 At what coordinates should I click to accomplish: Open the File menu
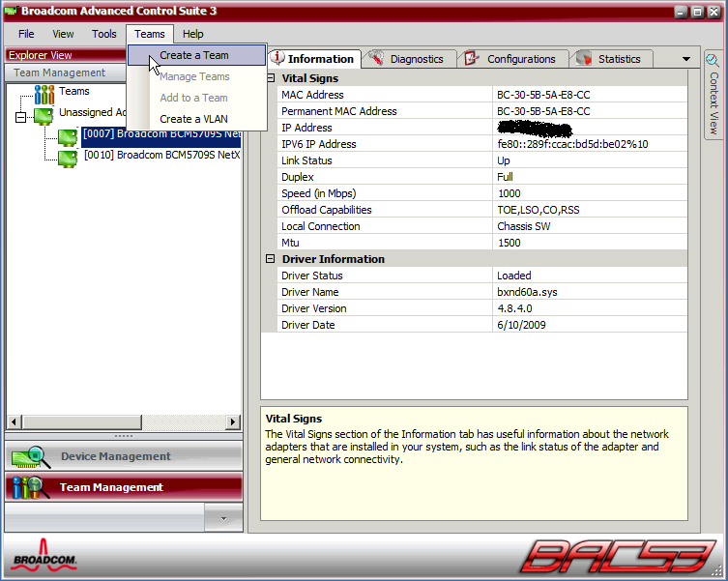tap(26, 34)
